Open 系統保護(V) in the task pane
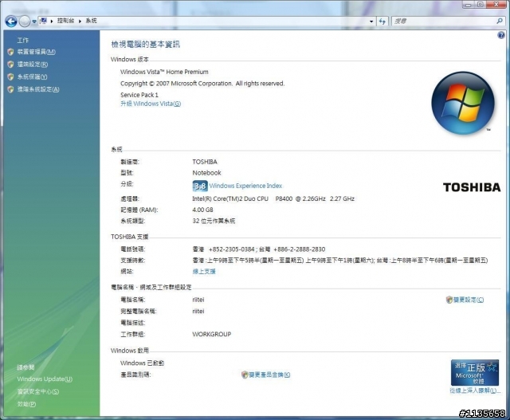 click(x=32, y=77)
